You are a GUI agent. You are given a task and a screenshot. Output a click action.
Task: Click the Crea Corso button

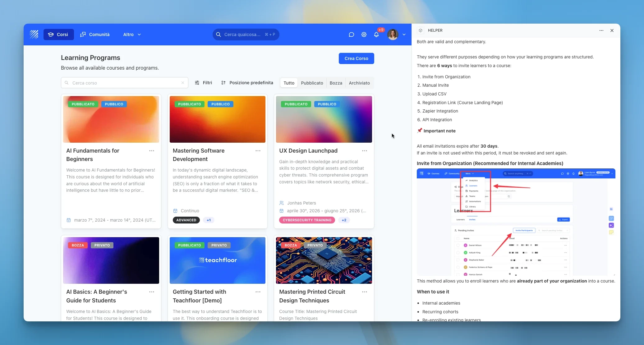click(x=356, y=58)
